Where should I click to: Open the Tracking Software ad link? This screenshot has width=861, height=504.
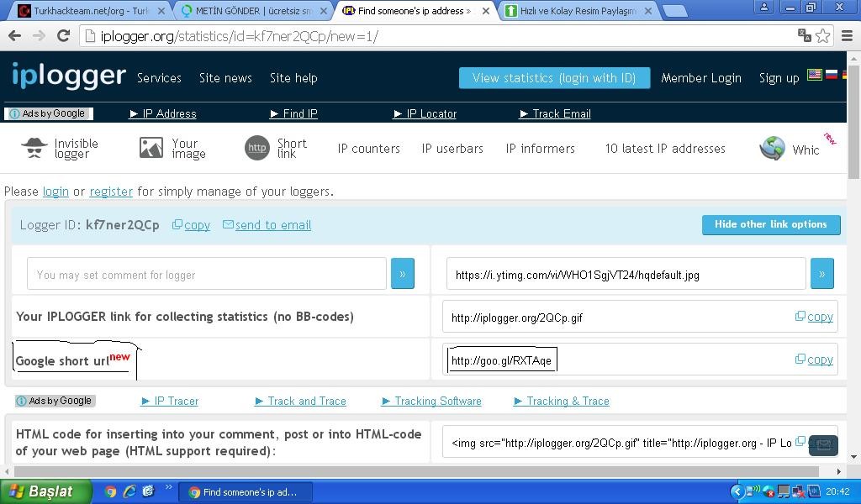(431, 401)
